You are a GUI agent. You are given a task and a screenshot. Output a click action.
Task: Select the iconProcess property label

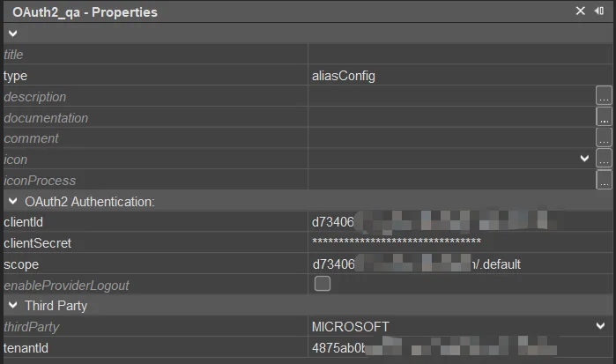click(x=40, y=181)
